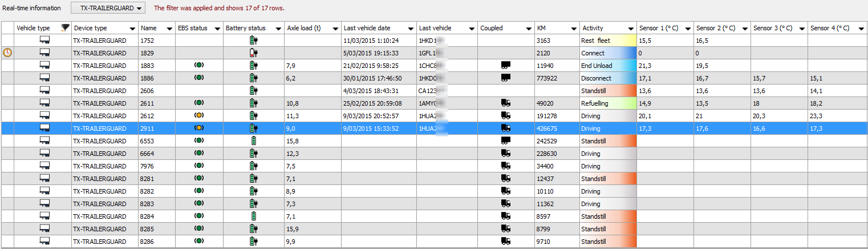Select the Sensor 1 value 21,3 cell

(x=664, y=66)
